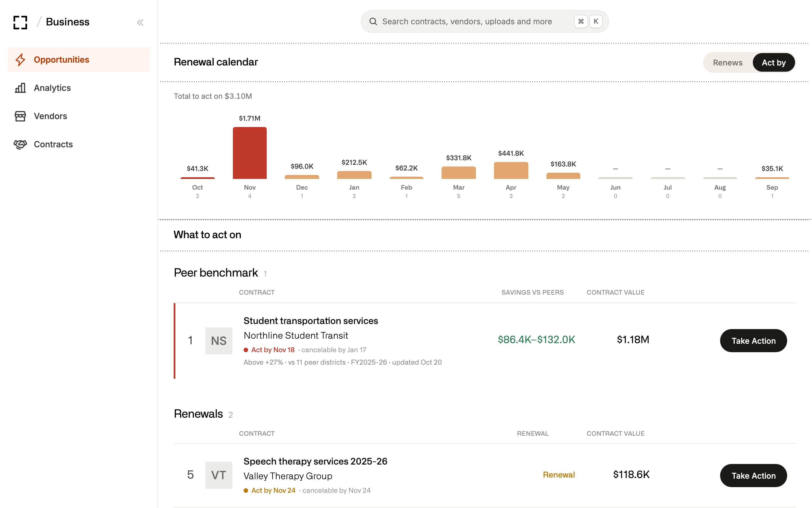Screen dimensions: 812x508
Task: Click the December $96.0K bar
Action: (x=302, y=177)
